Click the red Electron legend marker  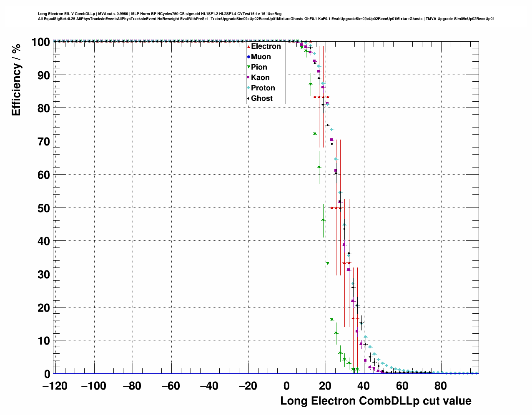(248, 47)
